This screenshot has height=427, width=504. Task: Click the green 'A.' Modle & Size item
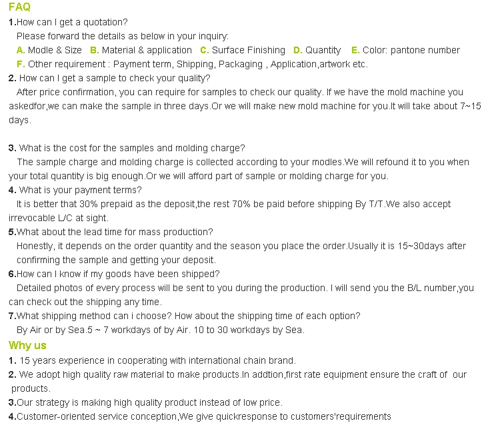tap(49, 50)
